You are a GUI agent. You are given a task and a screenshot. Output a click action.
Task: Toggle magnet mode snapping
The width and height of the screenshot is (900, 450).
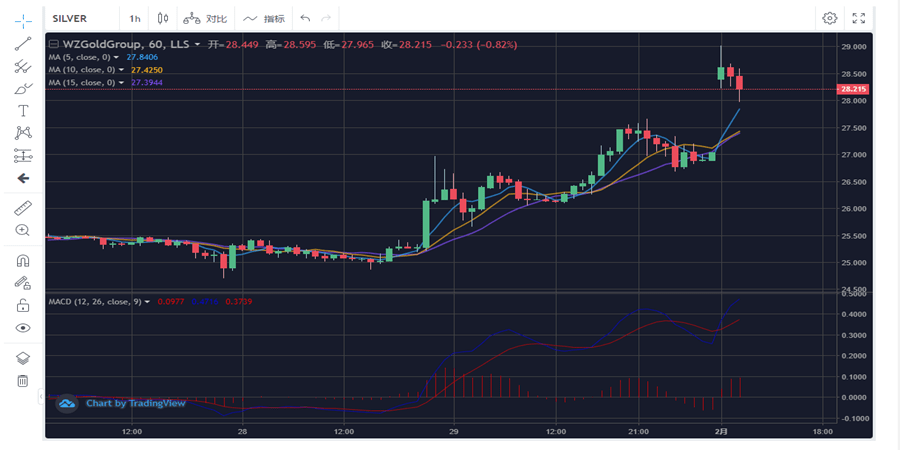tap(23, 260)
